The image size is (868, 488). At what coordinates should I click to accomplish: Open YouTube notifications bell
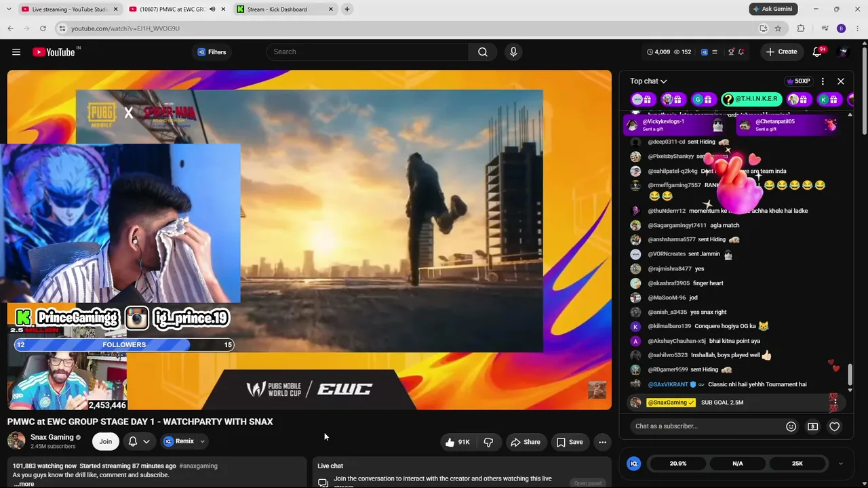[x=818, y=52]
